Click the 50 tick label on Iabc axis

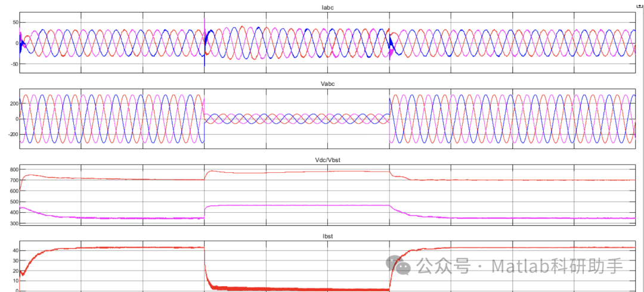click(x=14, y=22)
